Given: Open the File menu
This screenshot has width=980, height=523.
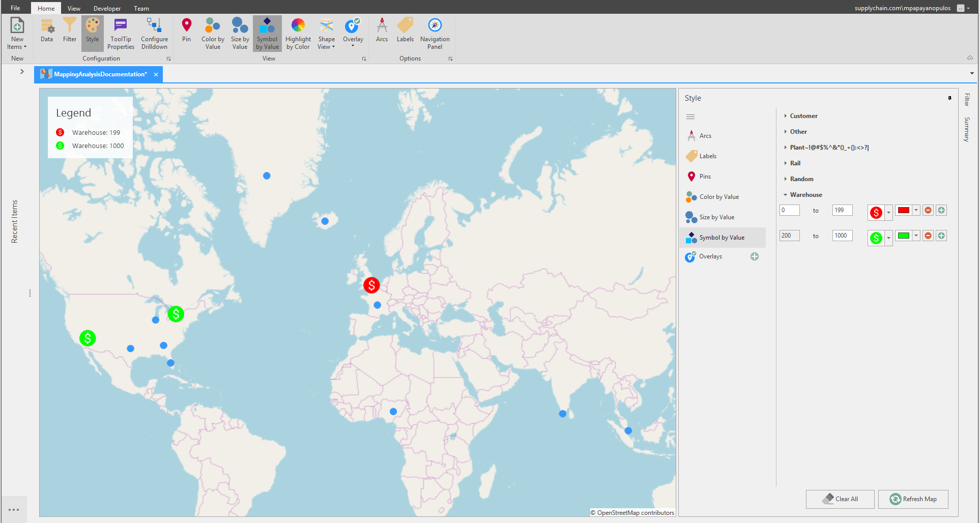Looking at the screenshot, I should tap(15, 8).
